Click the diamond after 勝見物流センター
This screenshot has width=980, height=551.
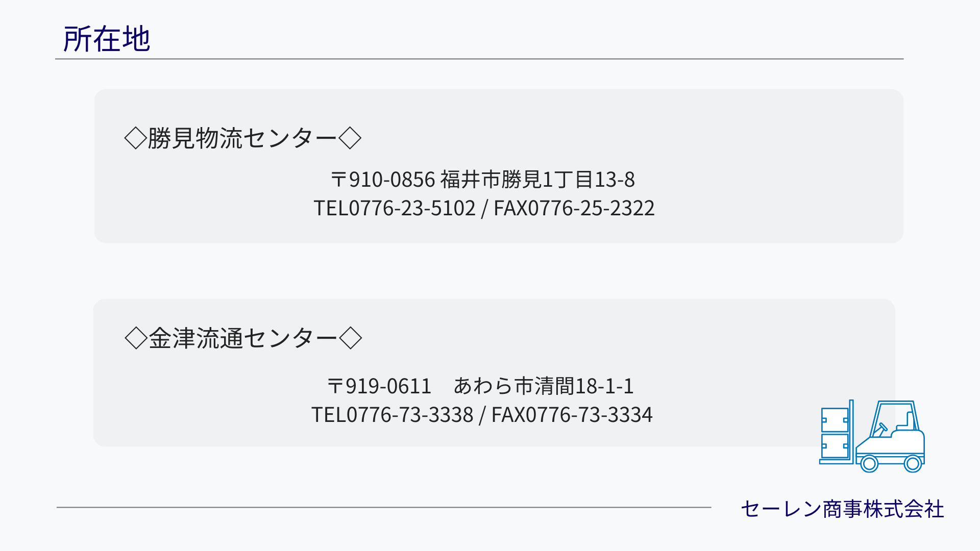[x=350, y=138]
